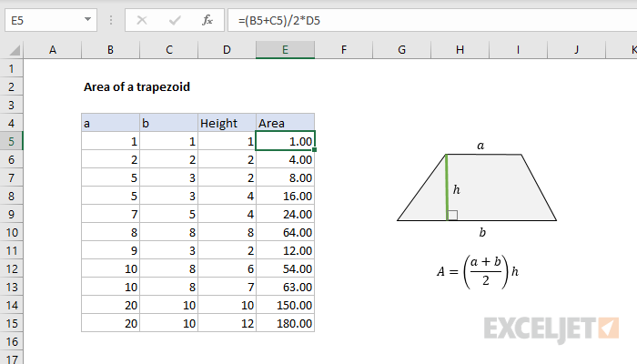Select row 12 header

pos(11,269)
